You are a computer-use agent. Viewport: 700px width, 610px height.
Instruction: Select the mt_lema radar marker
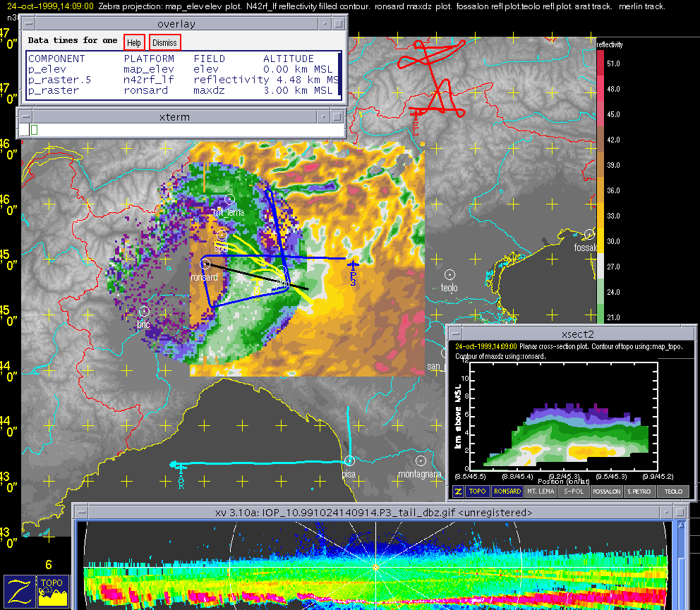(229, 199)
